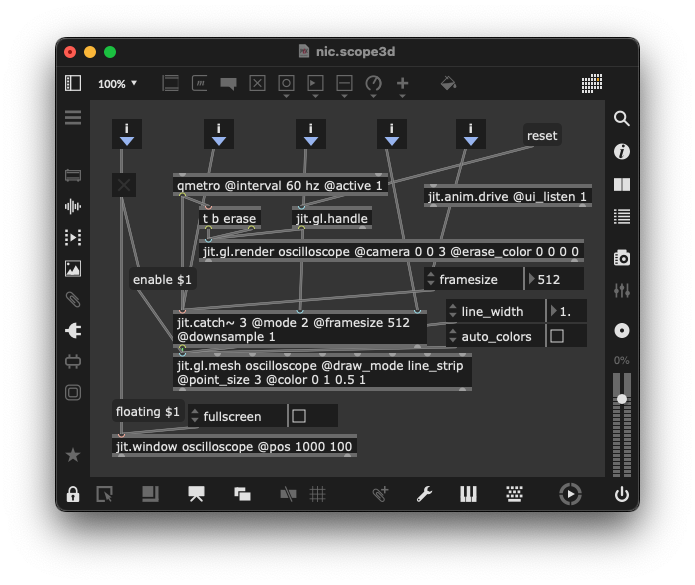This screenshot has width=695, height=585.
Task: Click the paint bucket format icon
Action: 448,83
